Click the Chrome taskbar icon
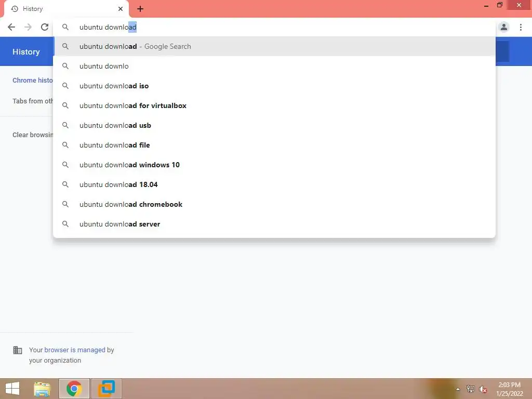532x399 pixels. [74, 389]
